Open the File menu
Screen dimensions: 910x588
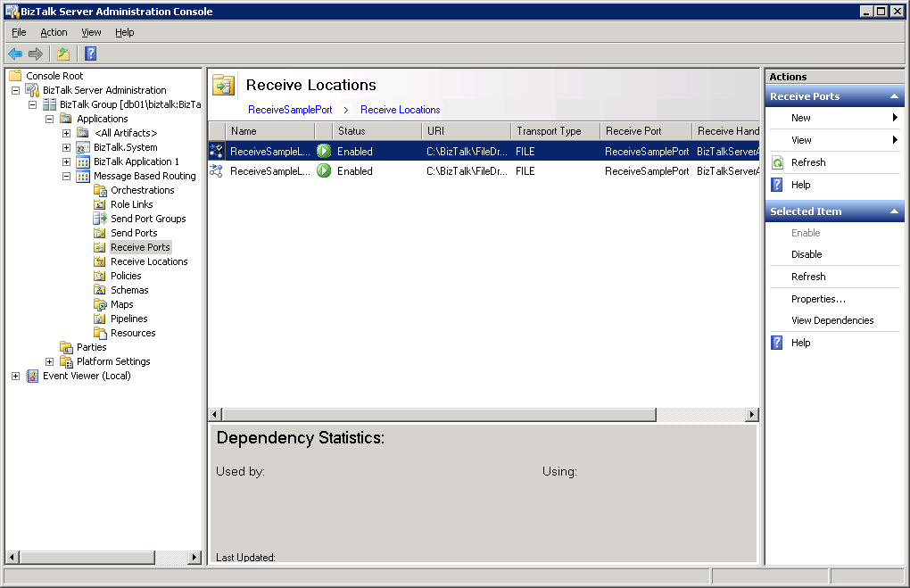[x=19, y=32]
